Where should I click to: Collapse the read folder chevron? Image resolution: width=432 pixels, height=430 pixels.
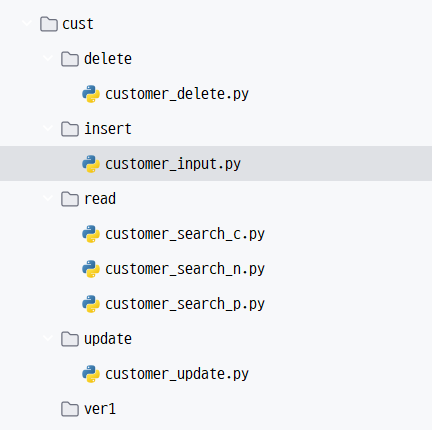pos(48,198)
